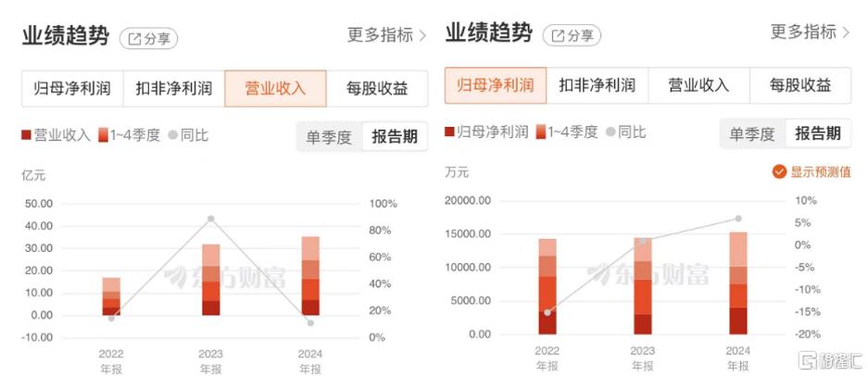Click orange checkmark icon of 显示预测值
Image resolution: width=868 pixels, height=376 pixels.
click(779, 171)
